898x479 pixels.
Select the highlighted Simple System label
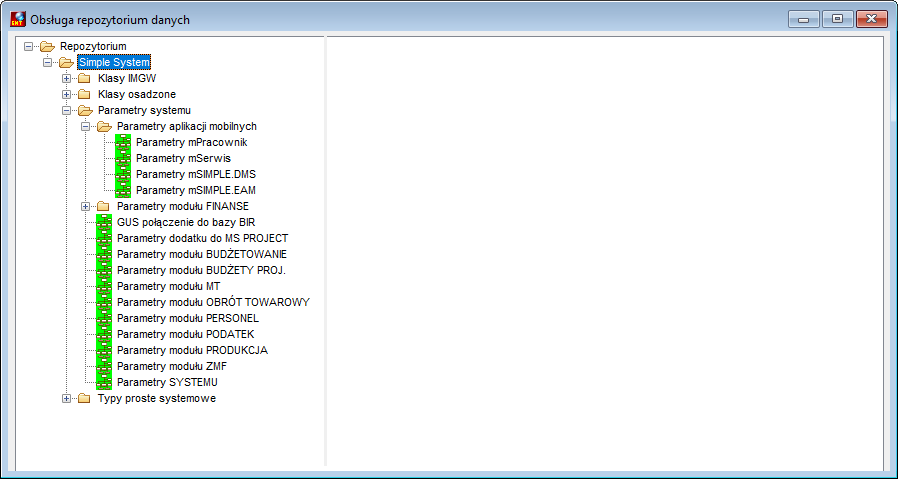point(115,62)
